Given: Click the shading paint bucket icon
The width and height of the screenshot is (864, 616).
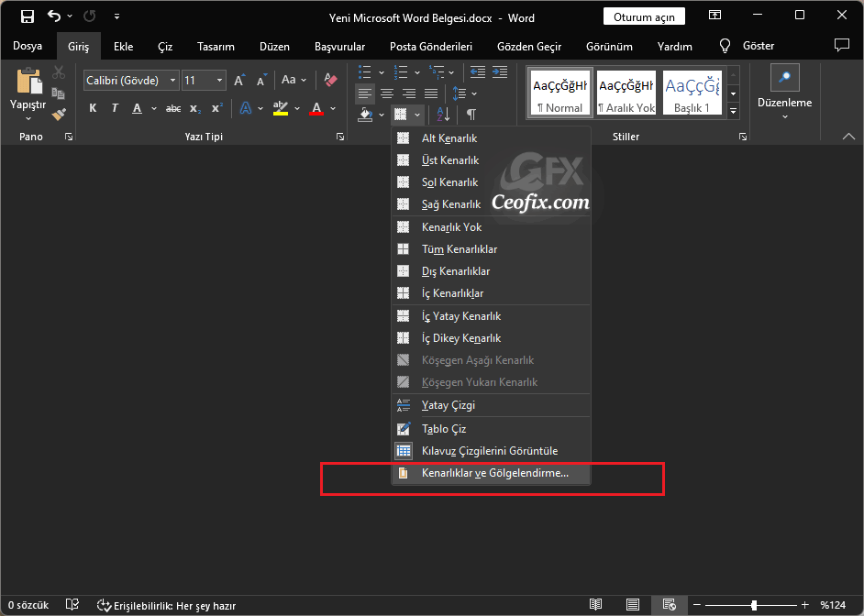Looking at the screenshot, I should click(x=365, y=115).
